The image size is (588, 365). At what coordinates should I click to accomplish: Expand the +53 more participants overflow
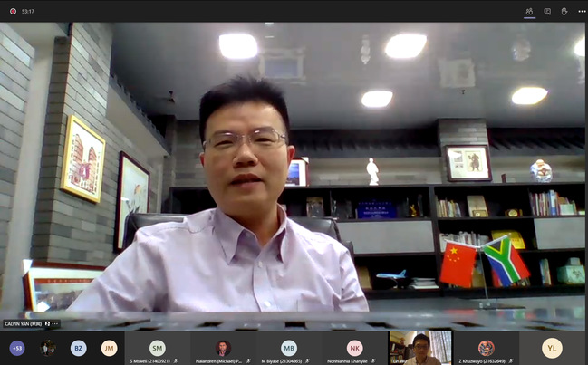(x=17, y=348)
